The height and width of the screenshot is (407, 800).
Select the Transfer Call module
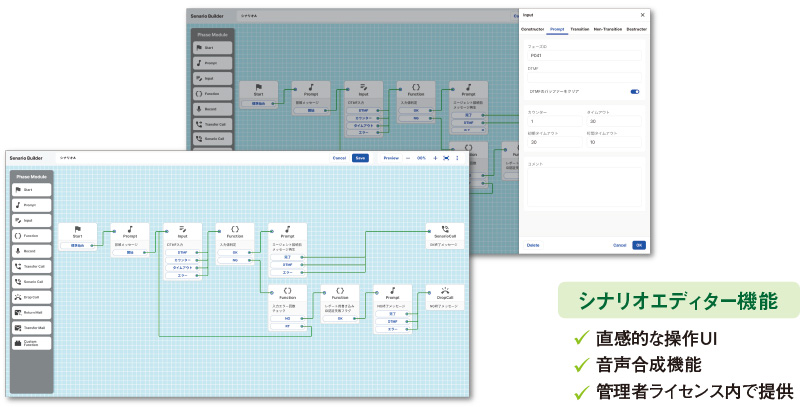[x=31, y=266]
